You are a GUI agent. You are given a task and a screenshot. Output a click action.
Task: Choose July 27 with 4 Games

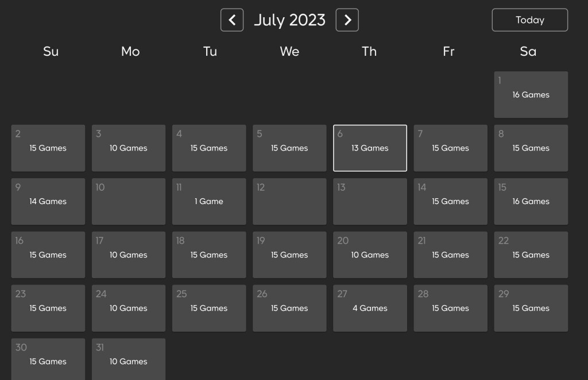pyautogui.click(x=370, y=308)
